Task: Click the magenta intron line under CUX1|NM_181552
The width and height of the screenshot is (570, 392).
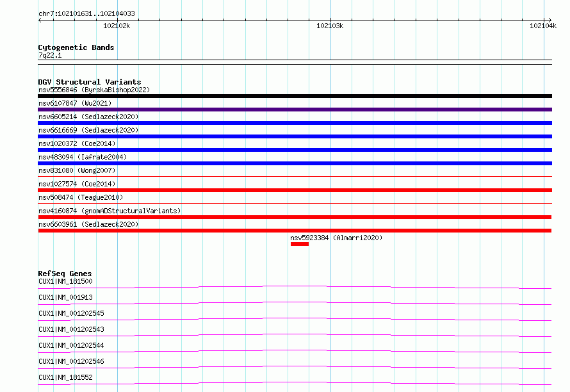Action: pos(295,382)
